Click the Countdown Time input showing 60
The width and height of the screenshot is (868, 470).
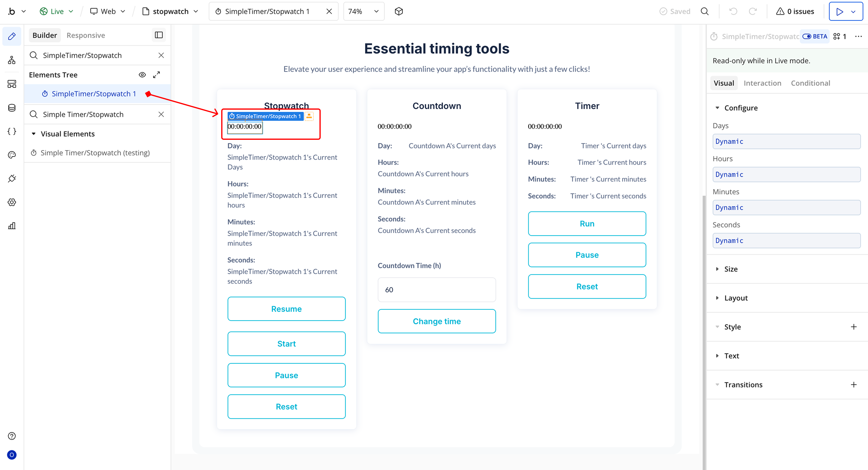(436, 290)
